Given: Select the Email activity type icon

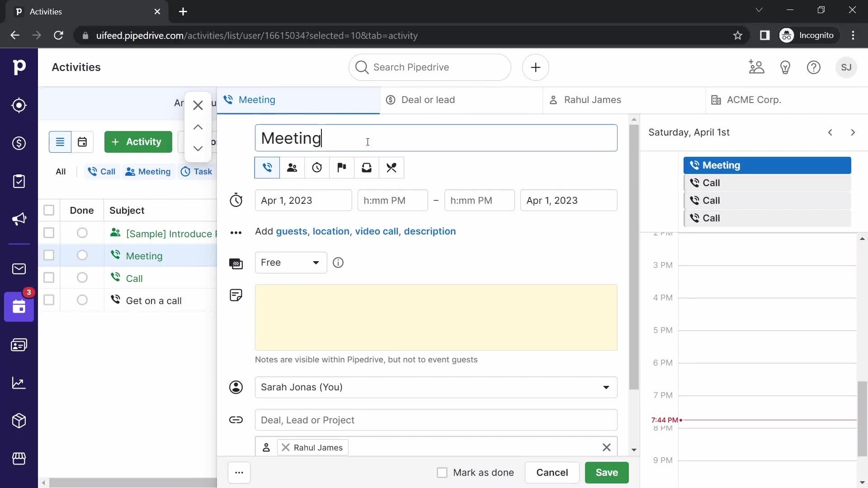Looking at the screenshot, I should [x=367, y=168].
